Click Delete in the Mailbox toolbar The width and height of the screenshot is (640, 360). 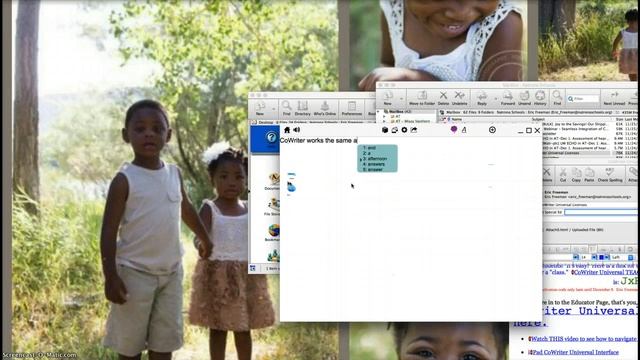443,98
